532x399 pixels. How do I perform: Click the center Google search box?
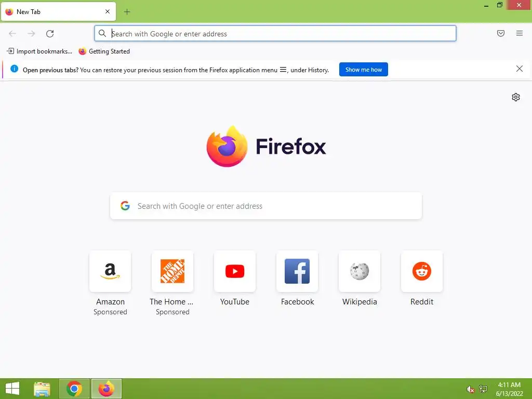(266, 206)
